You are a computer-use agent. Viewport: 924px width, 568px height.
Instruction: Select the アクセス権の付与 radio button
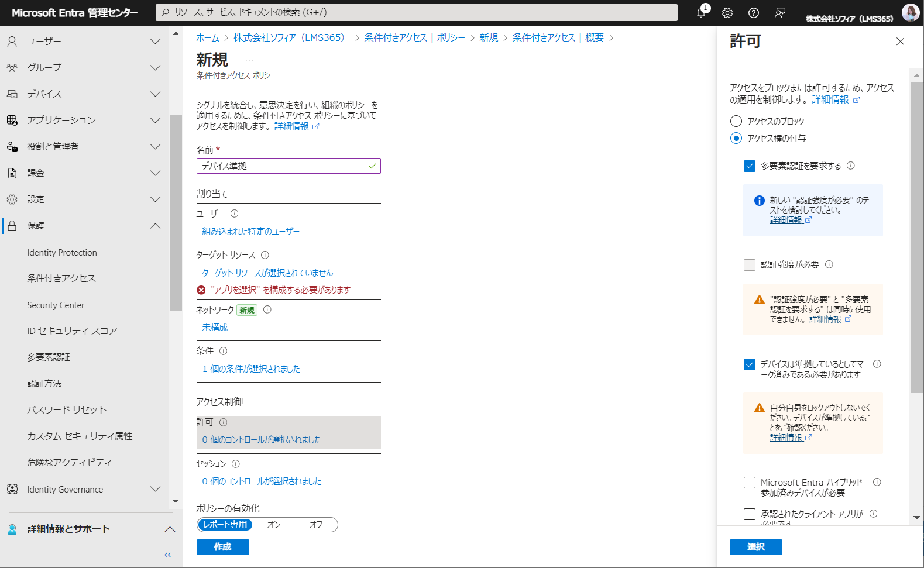coord(736,138)
